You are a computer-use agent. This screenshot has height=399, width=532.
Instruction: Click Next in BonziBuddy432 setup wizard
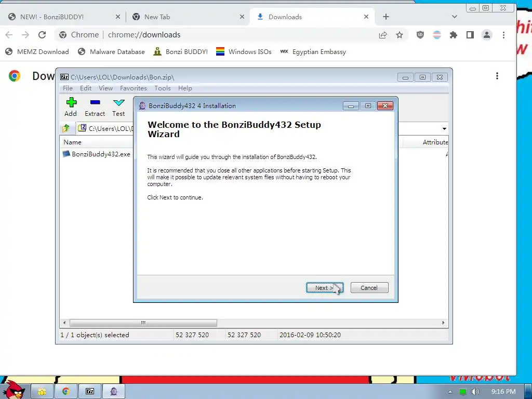tap(325, 287)
